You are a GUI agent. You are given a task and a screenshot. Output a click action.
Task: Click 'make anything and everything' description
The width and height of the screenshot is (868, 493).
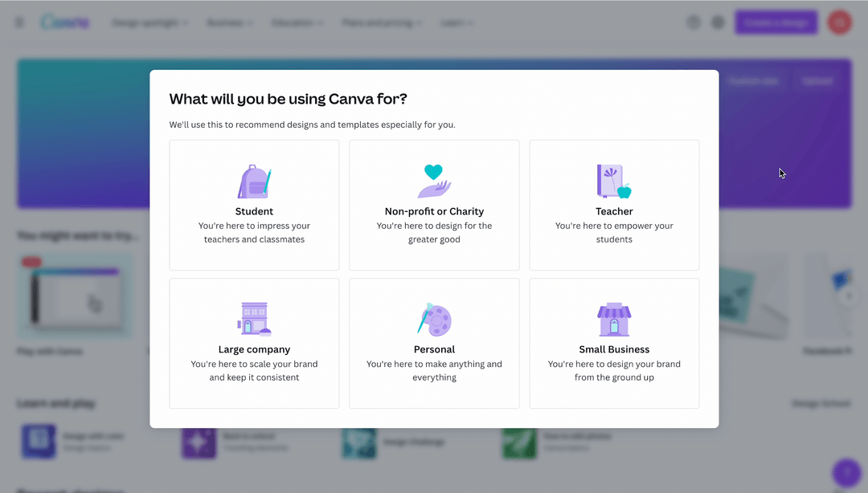coord(434,371)
